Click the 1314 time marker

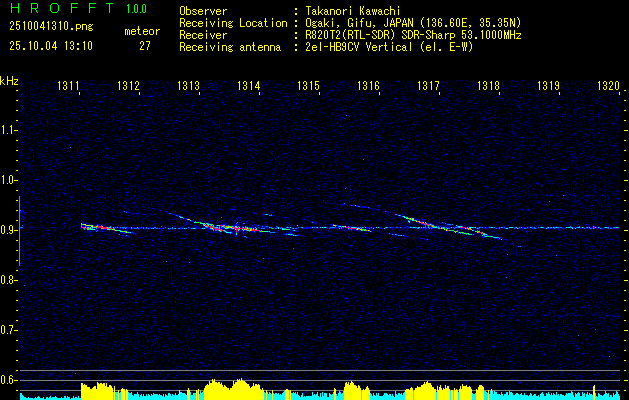coord(248,86)
